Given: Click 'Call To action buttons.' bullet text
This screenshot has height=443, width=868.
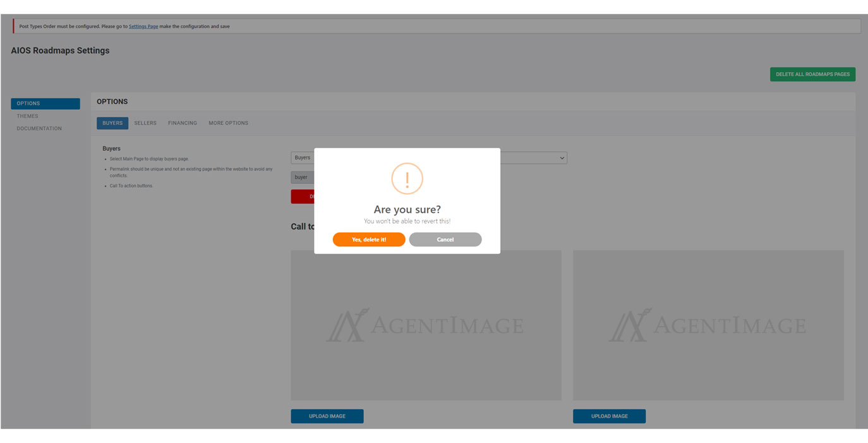Looking at the screenshot, I should [131, 186].
